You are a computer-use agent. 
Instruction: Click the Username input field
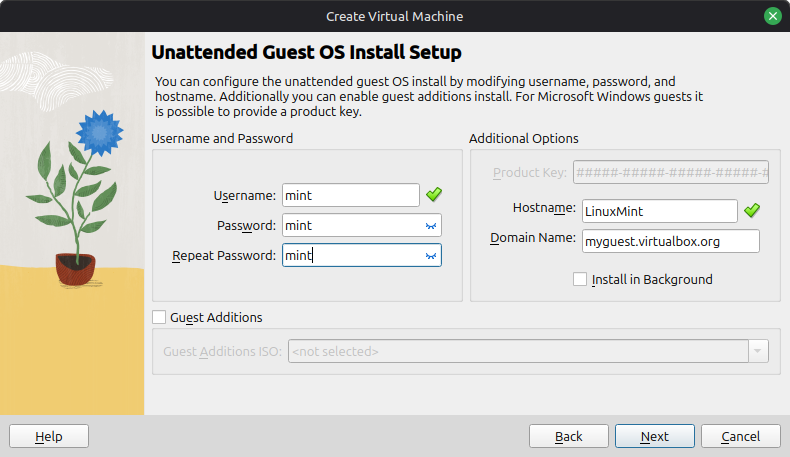(x=351, y=195)
